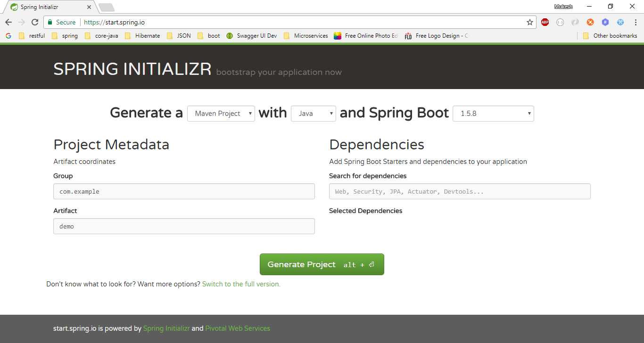Click the Search for dependencies field
The width and height of the screenshot is (644, 343).
460,191
